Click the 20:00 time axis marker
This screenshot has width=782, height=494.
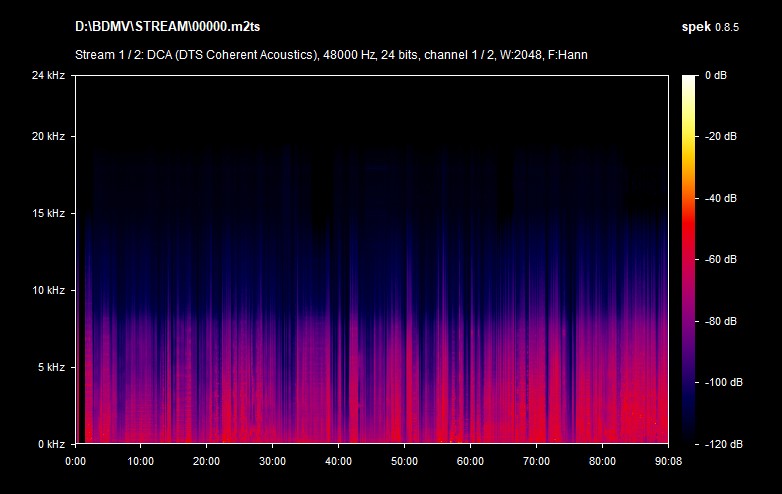pos(206,461)
